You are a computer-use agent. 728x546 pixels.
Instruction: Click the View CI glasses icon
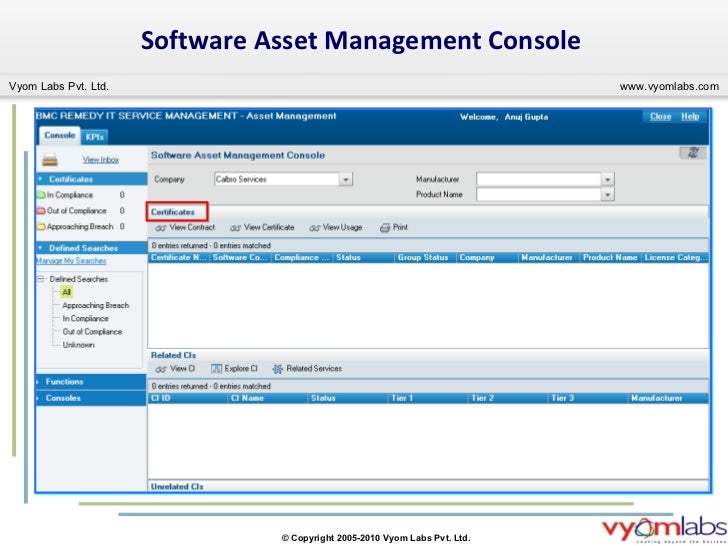point(161,369)
